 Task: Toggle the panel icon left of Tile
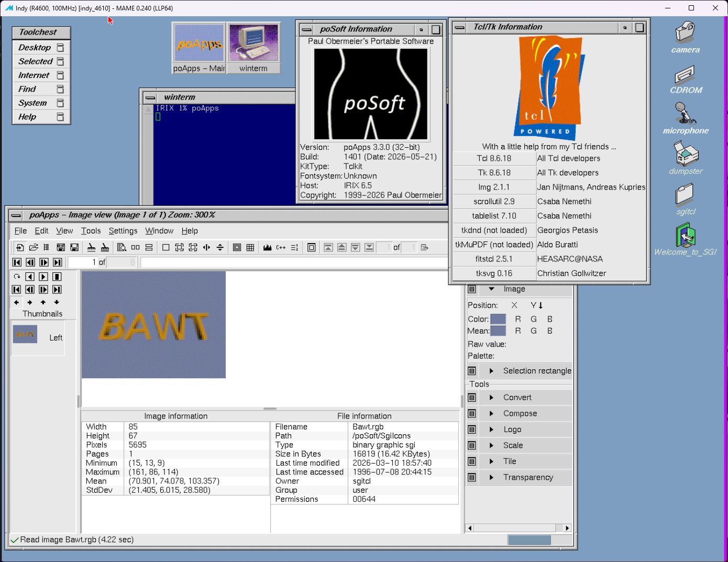click(x=472, y=461)
